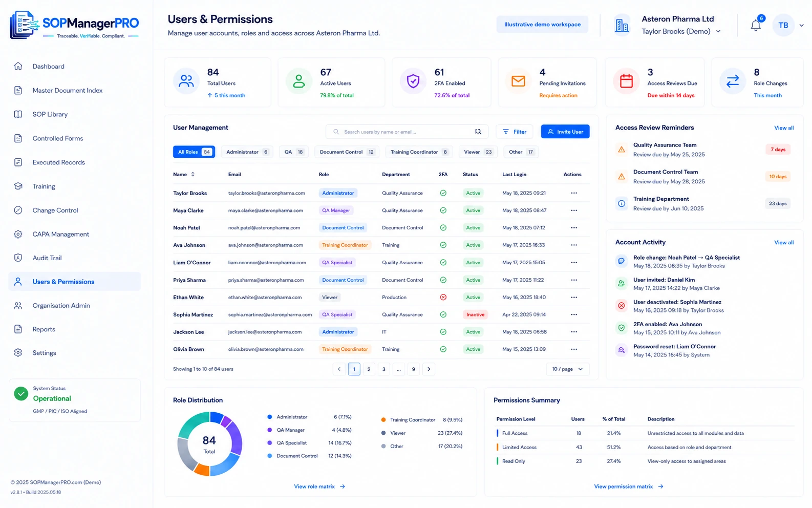Click the Total Users people icon

tap(186, 81)
